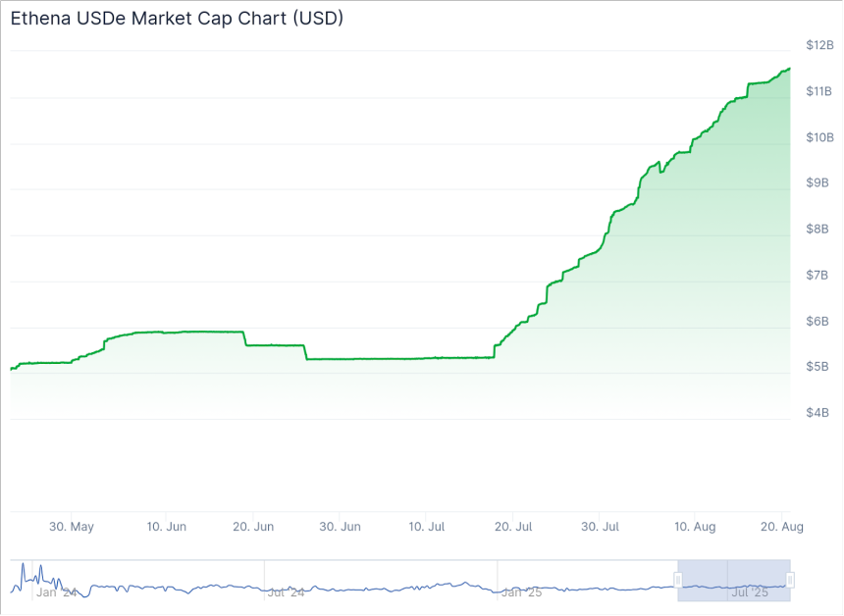Click the Ethena USDe Market Cap Chart title
The image size is (844, 616).
point(177,19)
